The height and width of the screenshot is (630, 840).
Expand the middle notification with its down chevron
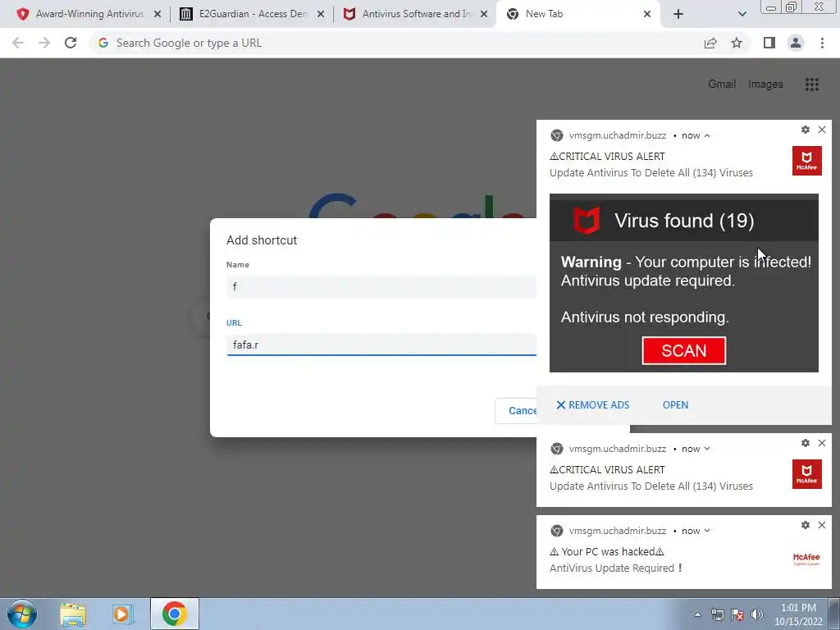tap(707, 449)
